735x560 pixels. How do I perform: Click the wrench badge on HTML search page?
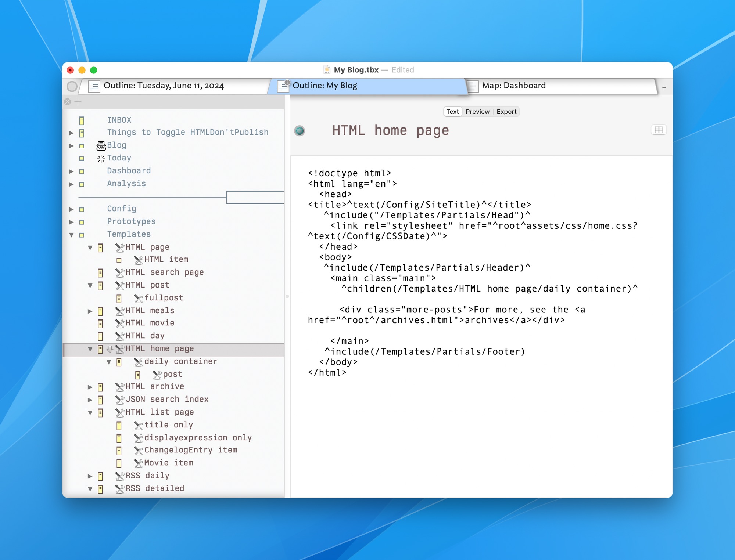pos(120,272)
